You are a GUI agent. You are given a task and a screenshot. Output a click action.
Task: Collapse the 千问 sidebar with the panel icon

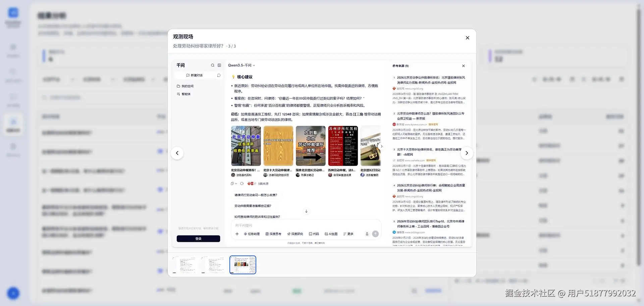tap(219, 65)
